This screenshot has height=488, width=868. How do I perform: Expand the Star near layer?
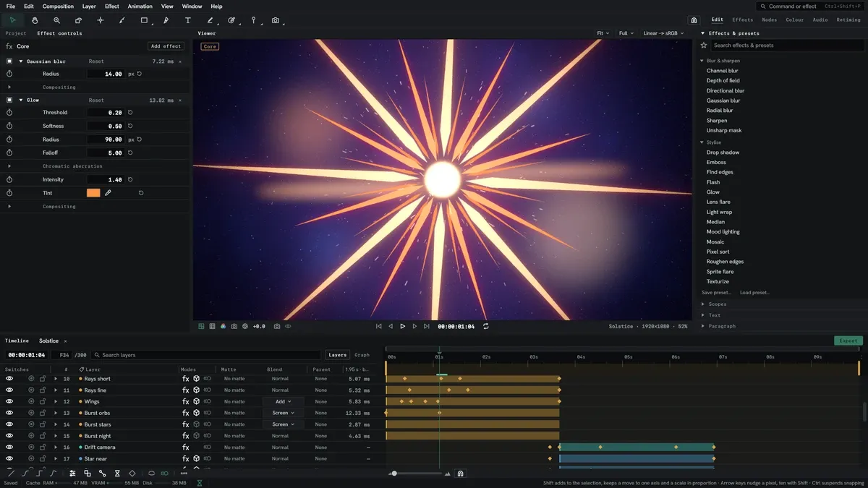(x=56, y=459)
